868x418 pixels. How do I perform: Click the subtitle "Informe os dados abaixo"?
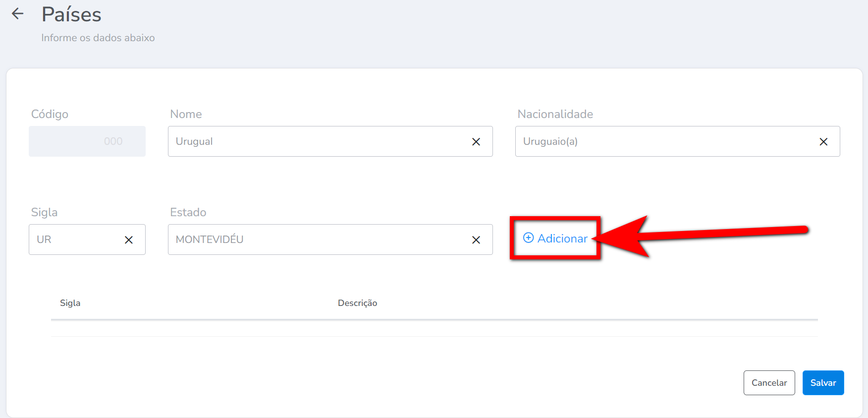[x=98, y=38]
